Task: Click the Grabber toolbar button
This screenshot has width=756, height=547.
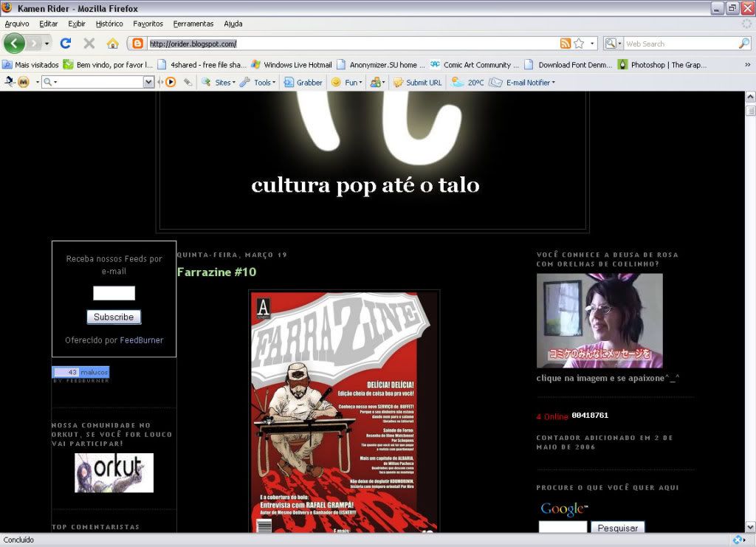Action: coord(303,83)
